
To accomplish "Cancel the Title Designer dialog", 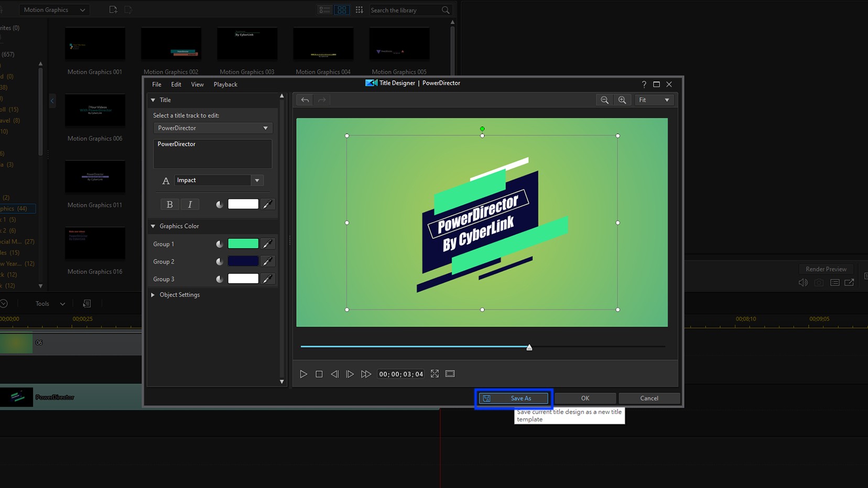I will pyautogui.click(x=649, y=398).
